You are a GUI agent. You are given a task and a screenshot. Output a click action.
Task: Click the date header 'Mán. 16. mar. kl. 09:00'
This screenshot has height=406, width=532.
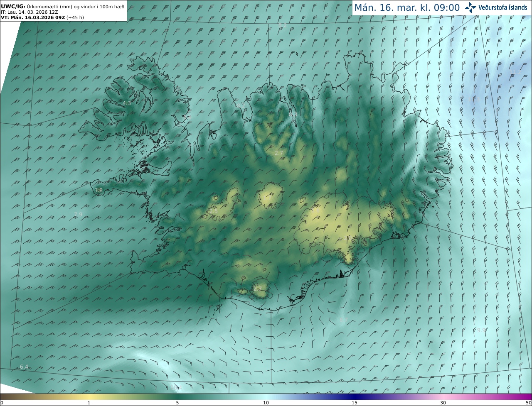click(x=407, y=7)
